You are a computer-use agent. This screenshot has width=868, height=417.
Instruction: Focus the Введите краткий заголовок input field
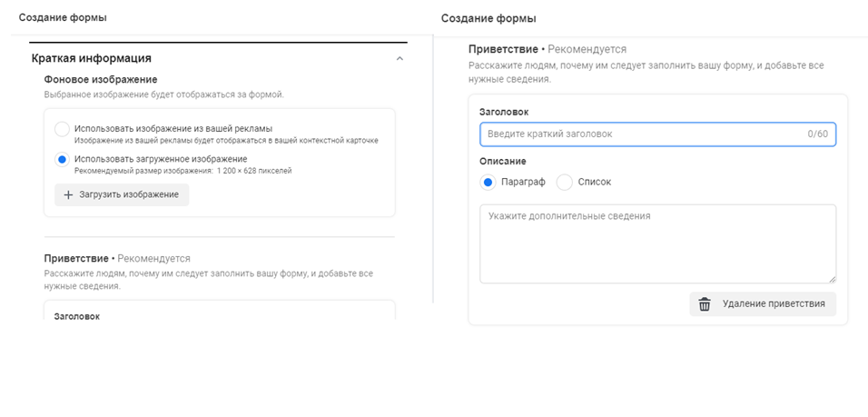click(x=640, y=134)
